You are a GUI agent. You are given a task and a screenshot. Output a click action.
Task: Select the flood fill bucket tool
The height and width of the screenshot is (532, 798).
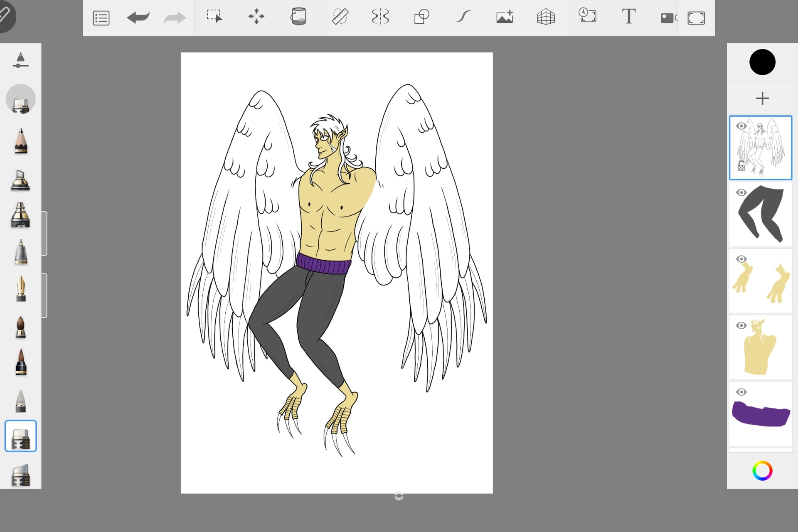[x=298, y=17]
